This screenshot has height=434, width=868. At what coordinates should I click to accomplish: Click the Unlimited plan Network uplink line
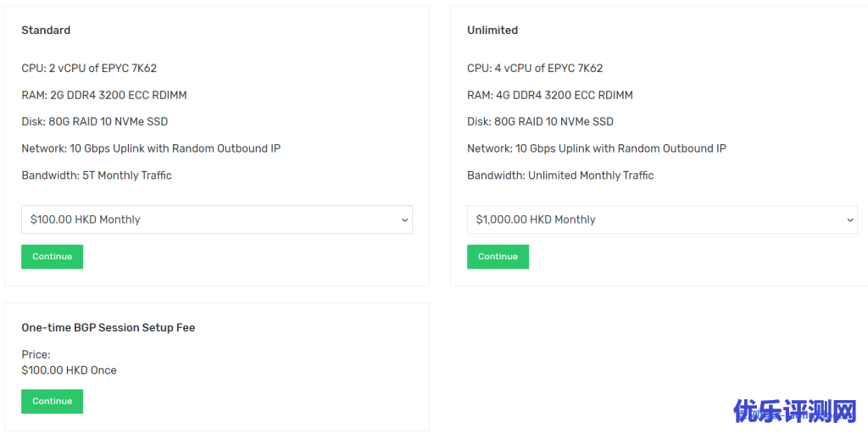(x=597, y=149)
